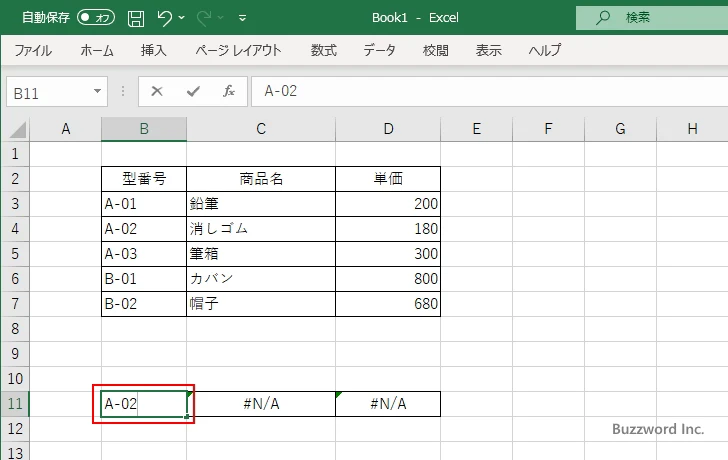Click the active cell B11 being edited
This screenshot has width=728, height=460.
tap(144, 404)
